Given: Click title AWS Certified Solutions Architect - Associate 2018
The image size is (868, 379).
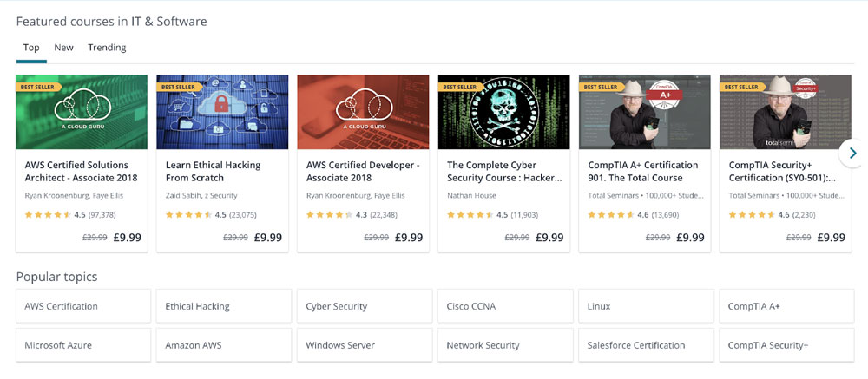Looking at the screenshot, I should coord(81,172).
